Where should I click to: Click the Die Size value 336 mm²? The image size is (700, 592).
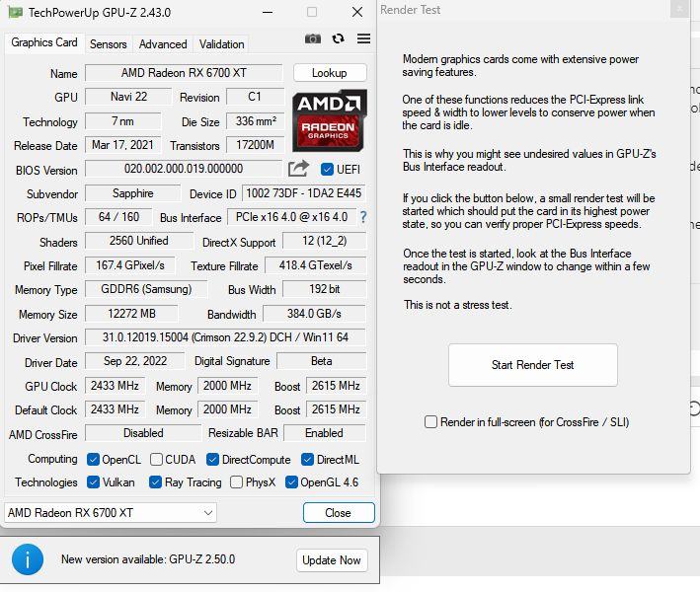[x=255, y=121]
